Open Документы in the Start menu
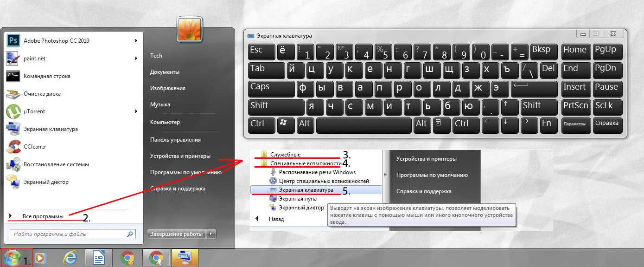644x267 pixels. tap(165, 72)
